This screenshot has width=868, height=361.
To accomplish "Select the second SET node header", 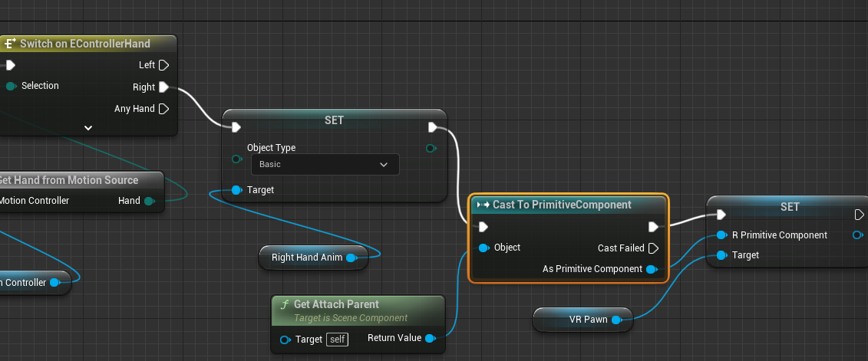I will [x=790, y=207].
